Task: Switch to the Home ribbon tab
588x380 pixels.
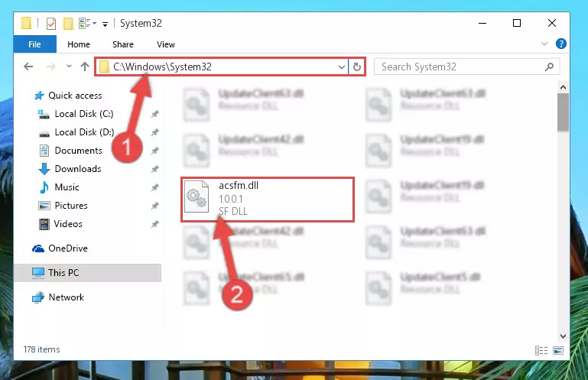Action: click(79, 44)
